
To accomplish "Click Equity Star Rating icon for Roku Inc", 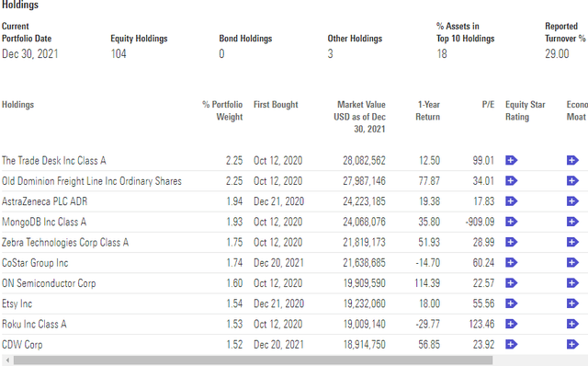I will pyautogui.click(x=511, y=324).
